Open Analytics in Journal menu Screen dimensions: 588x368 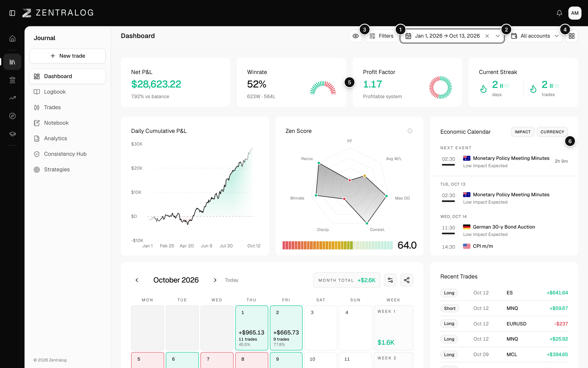(68, 138)
